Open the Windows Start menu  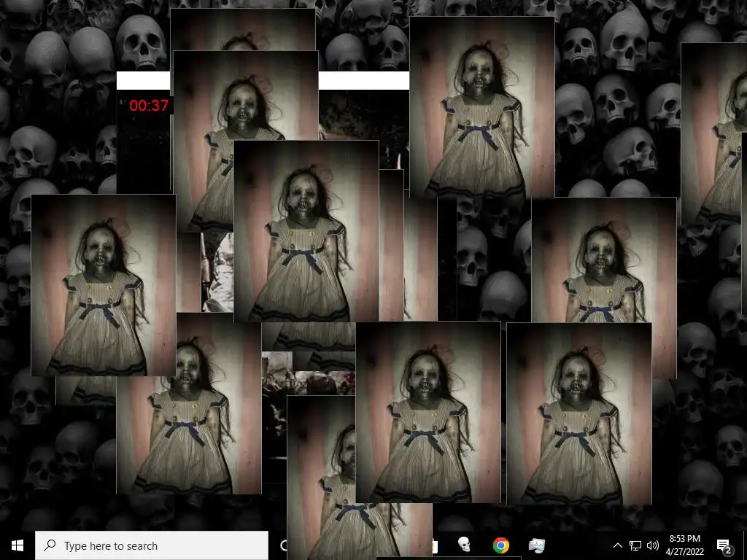point(18,545)
